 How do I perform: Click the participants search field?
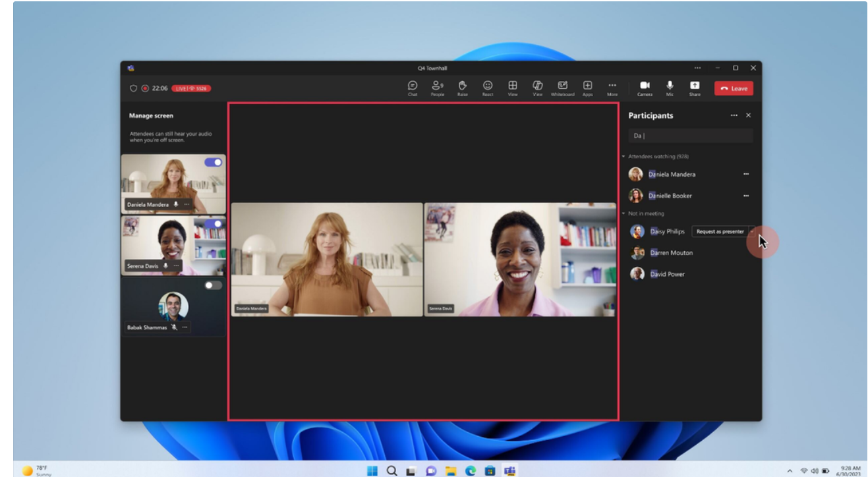[690, 136]
